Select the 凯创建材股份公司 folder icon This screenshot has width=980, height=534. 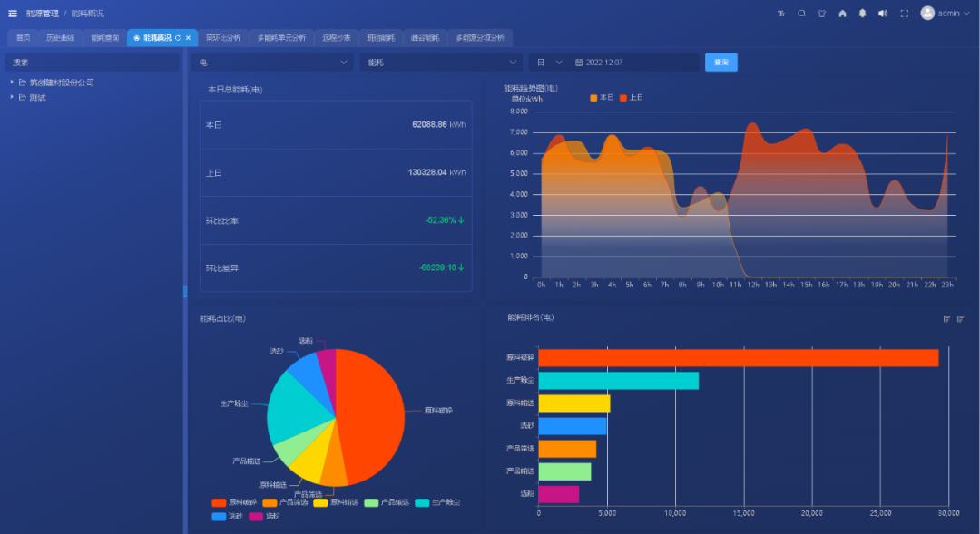[x=23, y=83]
